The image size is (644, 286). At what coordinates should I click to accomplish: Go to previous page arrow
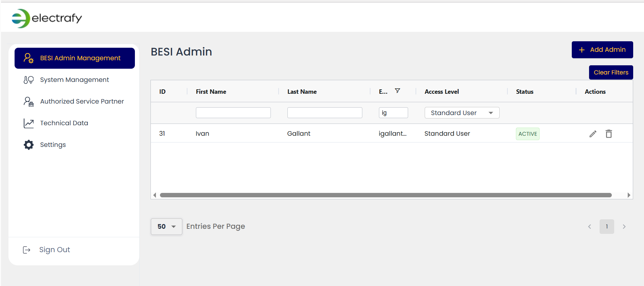[x=589, y=227]
